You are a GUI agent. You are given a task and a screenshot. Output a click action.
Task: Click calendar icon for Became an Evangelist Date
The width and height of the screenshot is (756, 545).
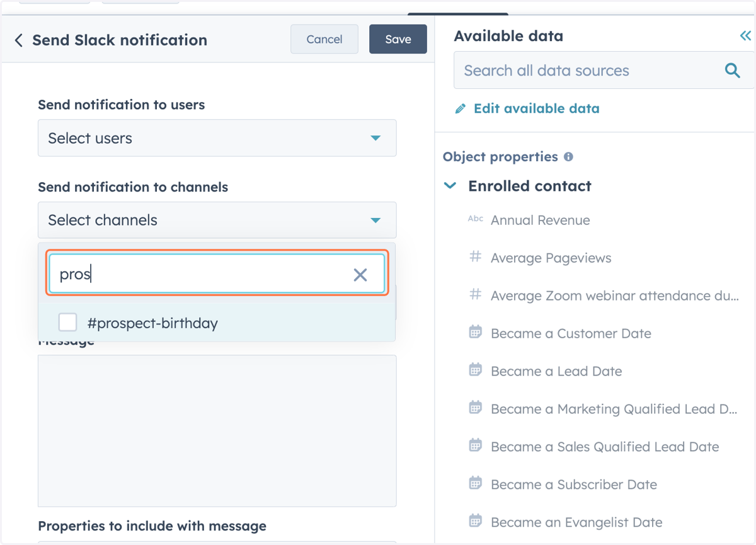(476, 522)
